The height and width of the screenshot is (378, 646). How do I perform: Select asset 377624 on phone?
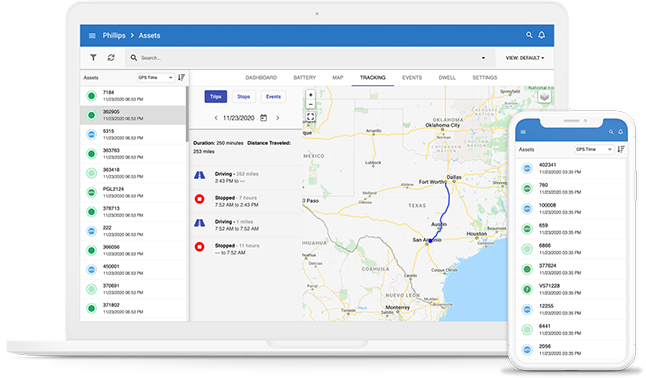(571, 269)
